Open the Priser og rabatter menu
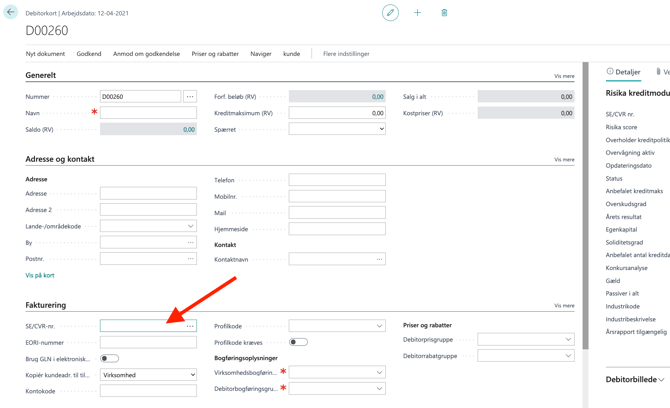This screenshot has width=670, height=408. pyautogui.click(x=215, y=54)
